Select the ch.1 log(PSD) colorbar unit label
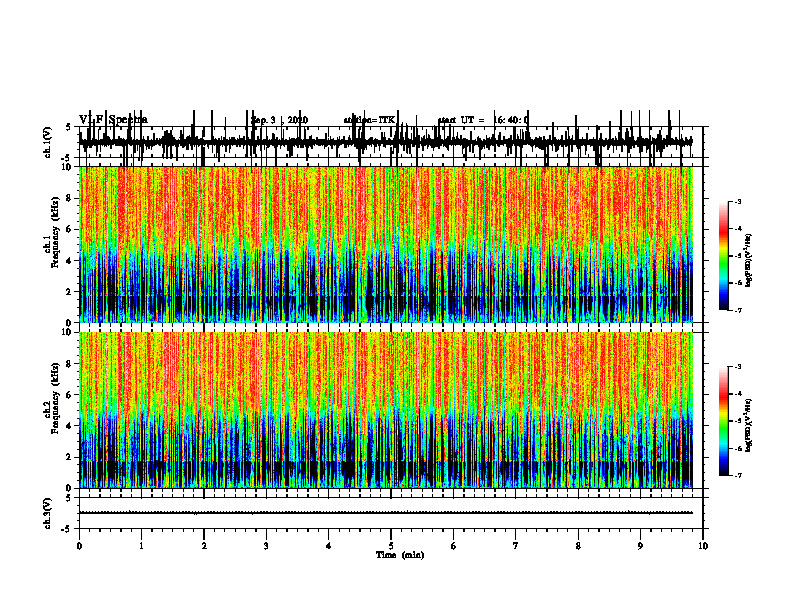The width and height of the screenshot is (792, 612). (x=749, y=261)
